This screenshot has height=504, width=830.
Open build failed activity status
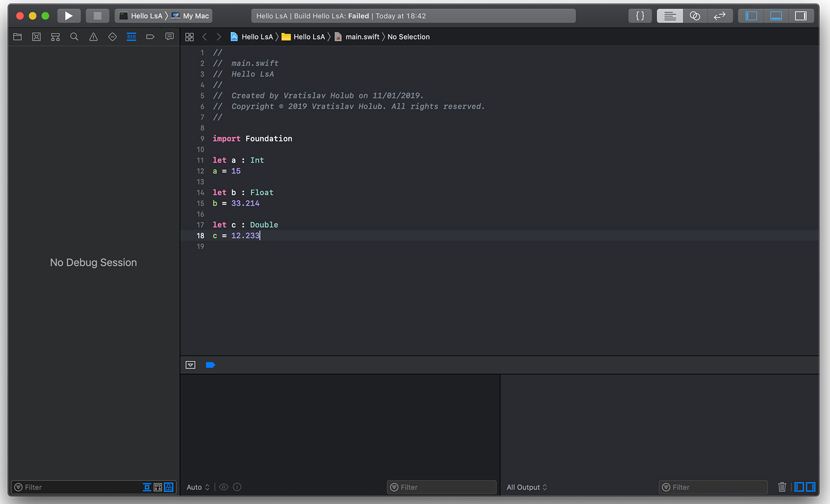413,16
